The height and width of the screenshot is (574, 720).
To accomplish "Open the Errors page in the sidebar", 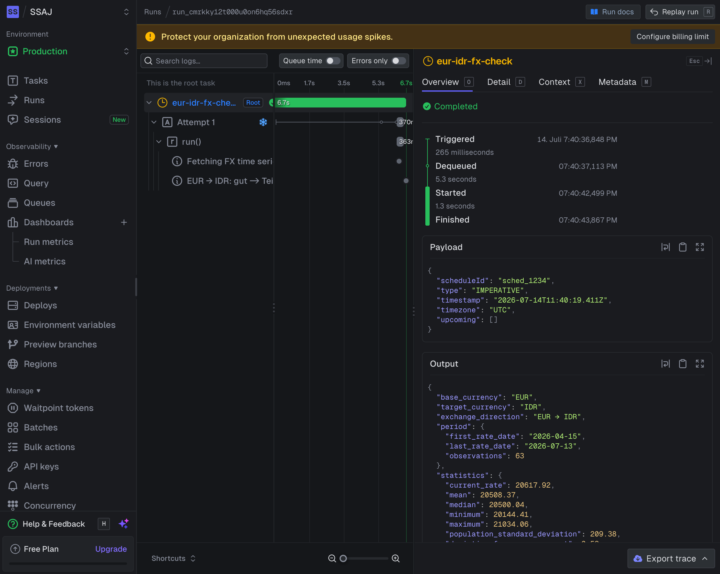I will [x=36, y=163].
